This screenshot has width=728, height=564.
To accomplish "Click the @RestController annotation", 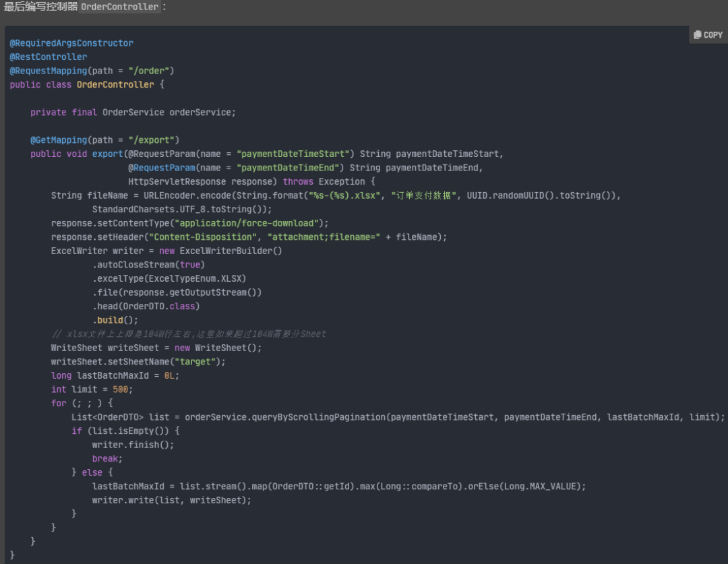I will tap(49, 57).
